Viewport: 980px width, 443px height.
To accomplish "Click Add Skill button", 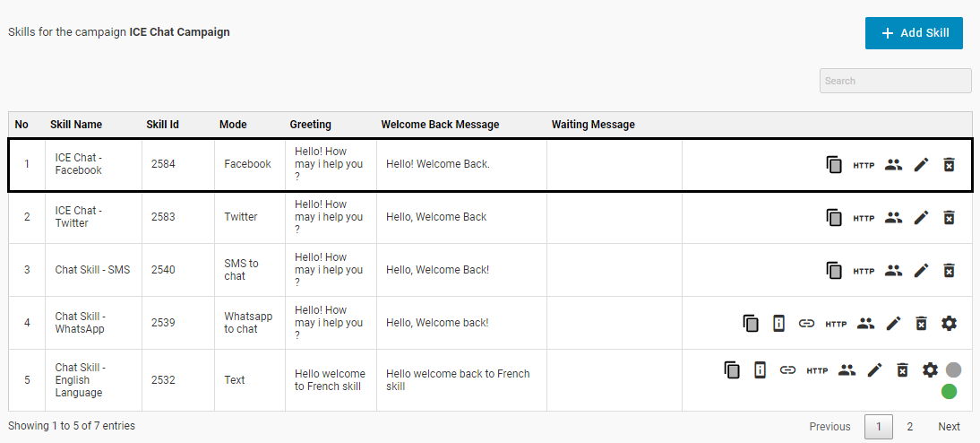I will click(x=914, y=33).
